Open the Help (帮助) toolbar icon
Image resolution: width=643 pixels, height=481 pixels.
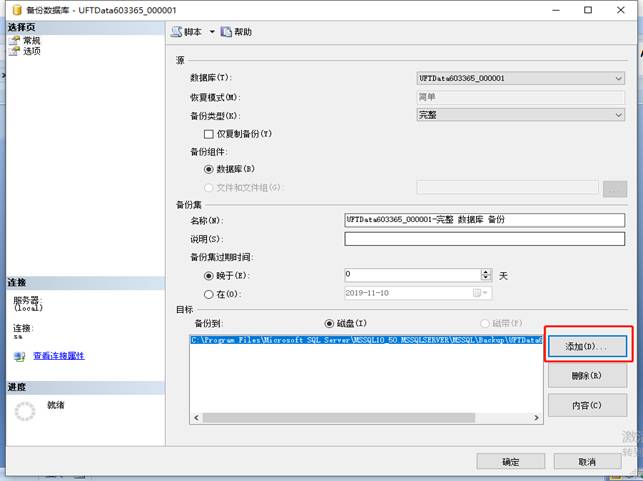pos(226,32)
